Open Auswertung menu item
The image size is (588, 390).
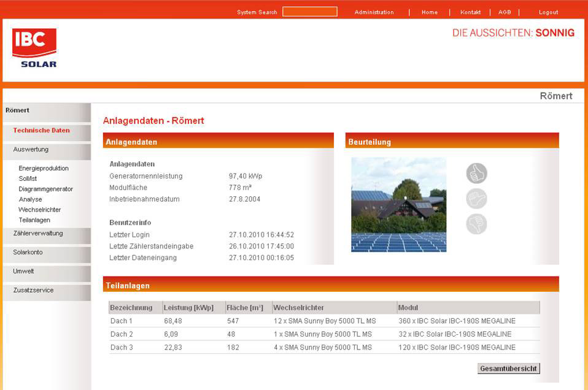[x=47, y=151]
